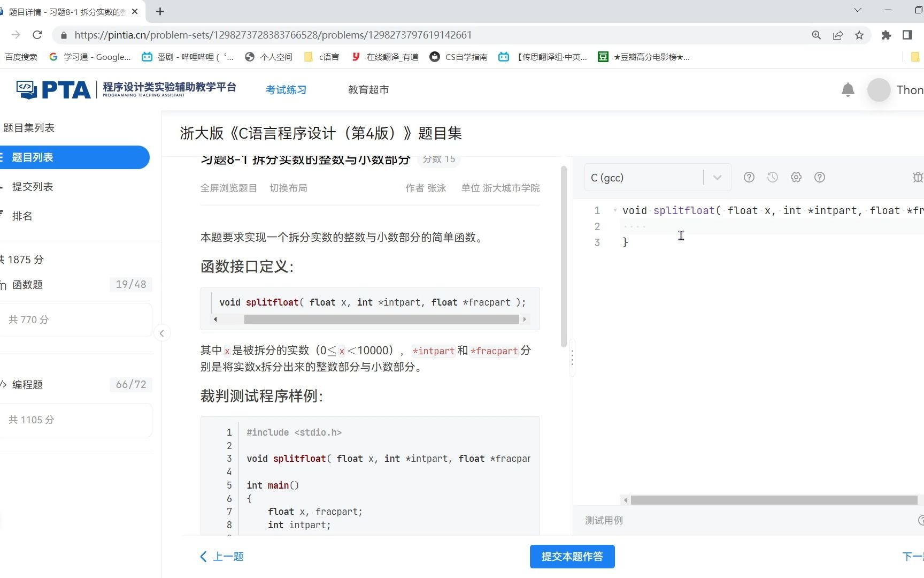This screenshot has height=578, width=924.
Task: Click the code editor horizontal scrollbar
Action: (x=774, y=500)
